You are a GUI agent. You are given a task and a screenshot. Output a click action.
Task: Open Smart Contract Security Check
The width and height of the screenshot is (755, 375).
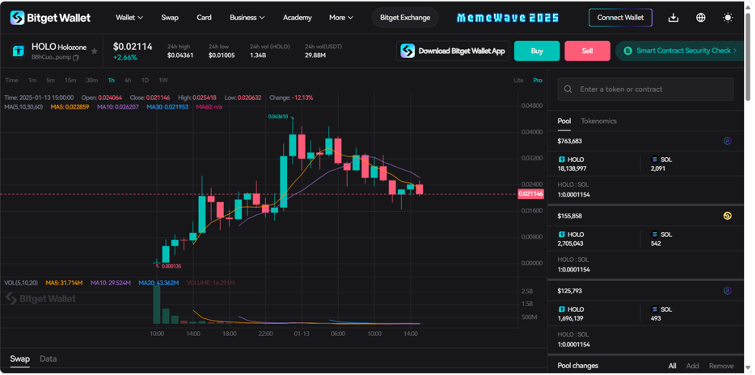click(x=679, y=51)
